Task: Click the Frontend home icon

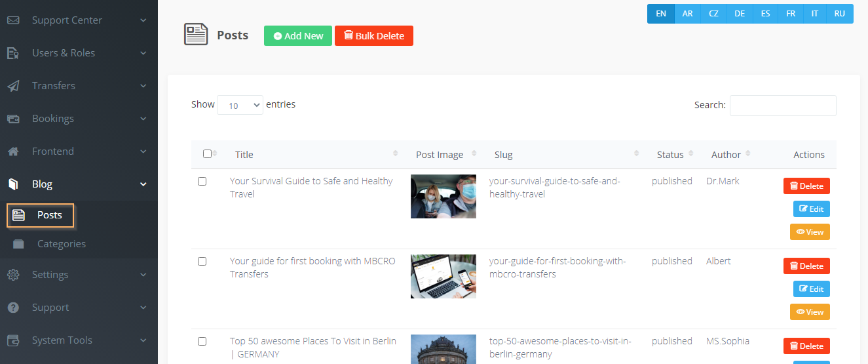Action: [13, 152]
